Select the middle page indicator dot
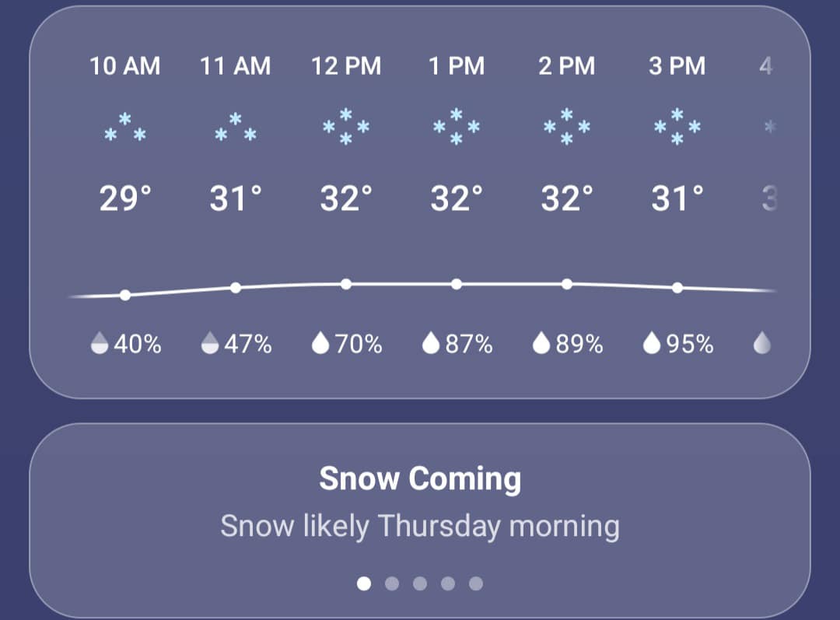Viewport: 840px width, 620px height. click(x=420, y=583)
